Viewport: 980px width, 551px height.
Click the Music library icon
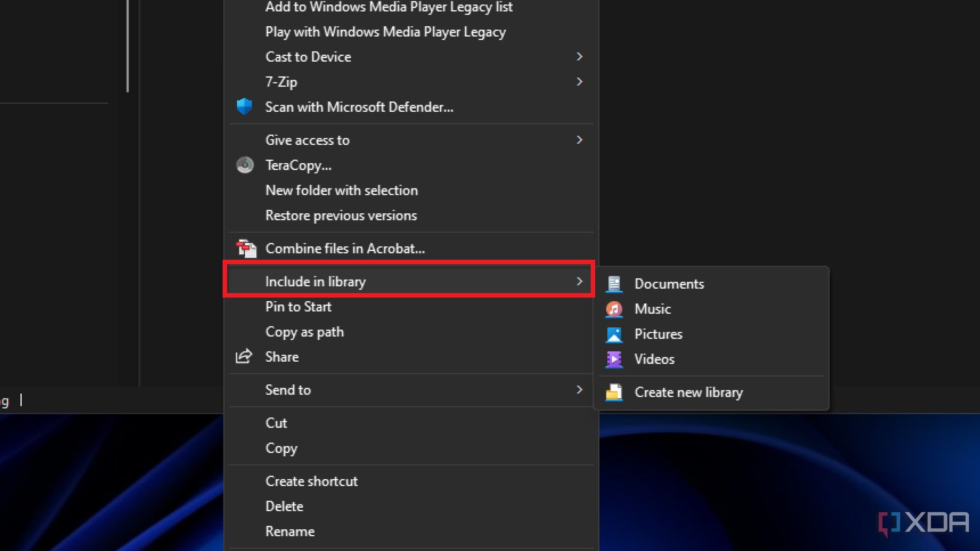614,309
